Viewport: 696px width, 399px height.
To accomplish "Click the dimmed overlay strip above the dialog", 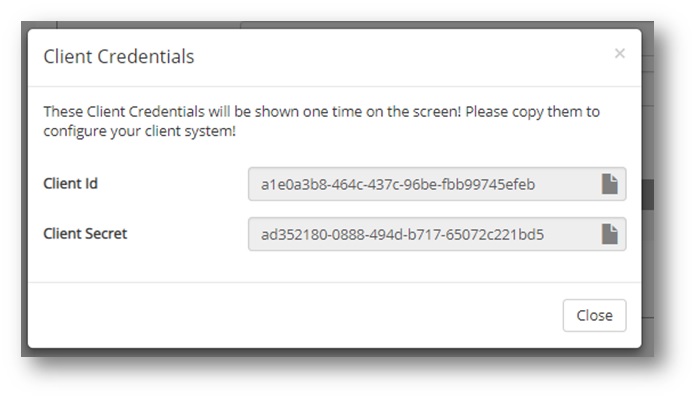I will tap(337, 25).
